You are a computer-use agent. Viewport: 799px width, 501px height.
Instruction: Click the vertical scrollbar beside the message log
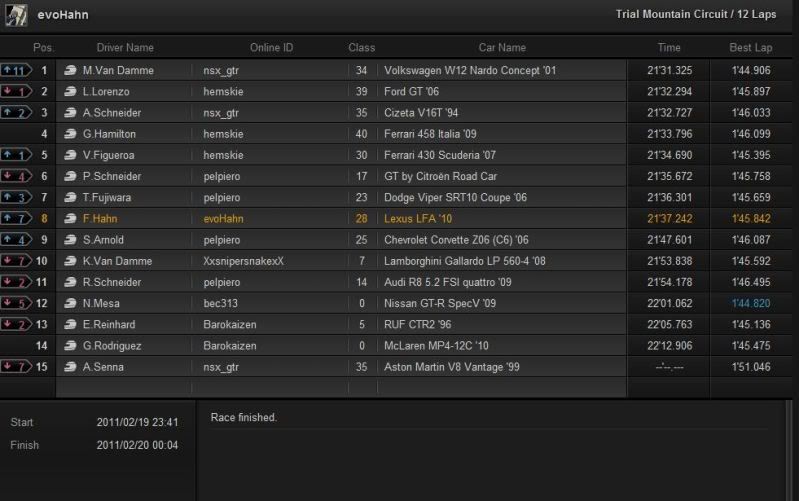[x=790, y=450]
